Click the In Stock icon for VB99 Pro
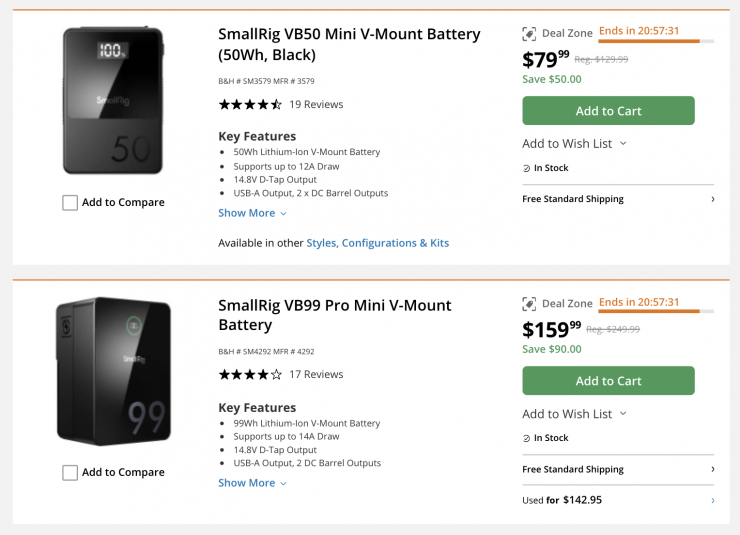This screenshot has width=740, height=535. pos(526,438)
